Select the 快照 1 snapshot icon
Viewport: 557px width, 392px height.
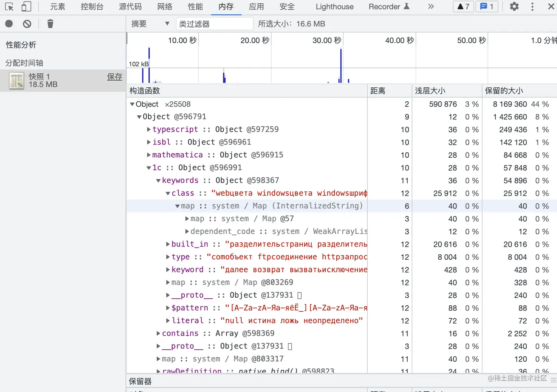[17, 81]
